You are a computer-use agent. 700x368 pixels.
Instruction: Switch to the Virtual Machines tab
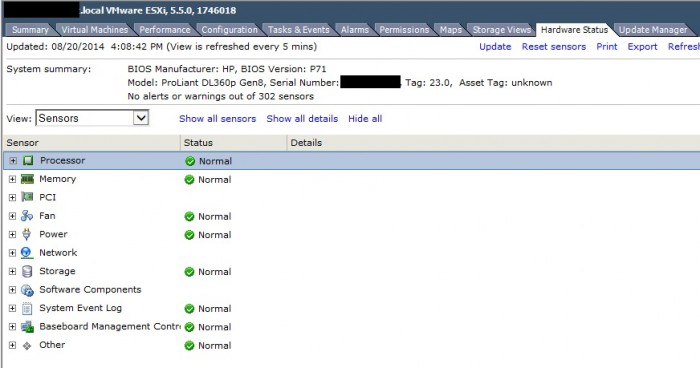point(95,30)
